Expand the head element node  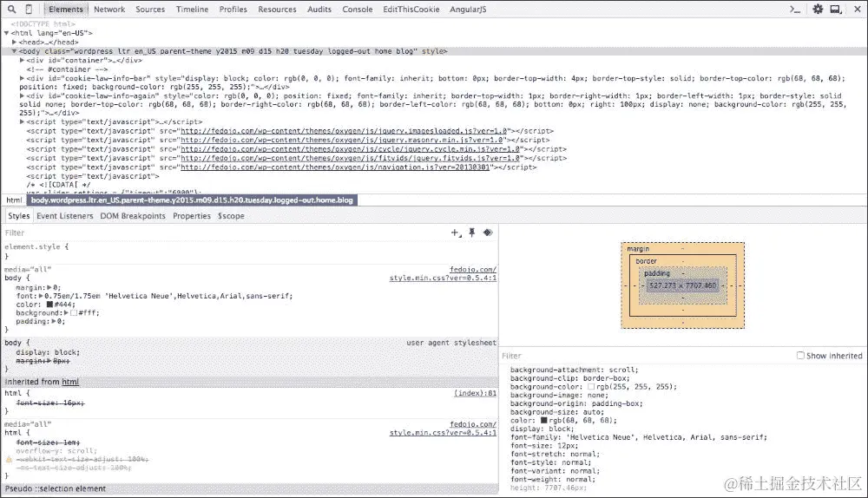(15, 42)
